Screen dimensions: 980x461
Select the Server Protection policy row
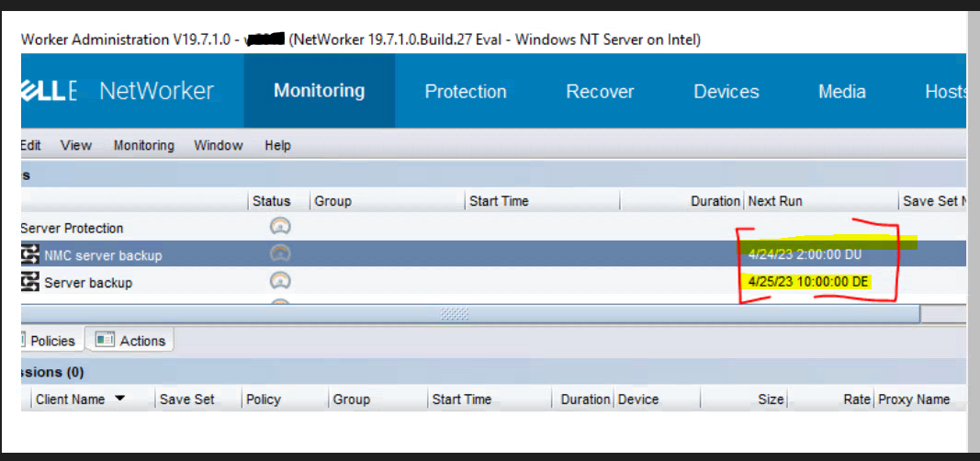pyautogui.click(x=72, y=228)
